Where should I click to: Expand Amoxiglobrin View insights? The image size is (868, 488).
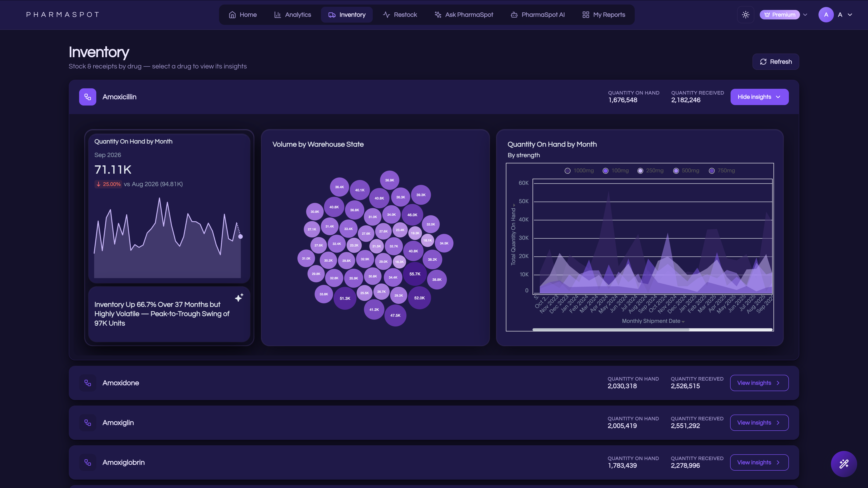pos(759,462)
